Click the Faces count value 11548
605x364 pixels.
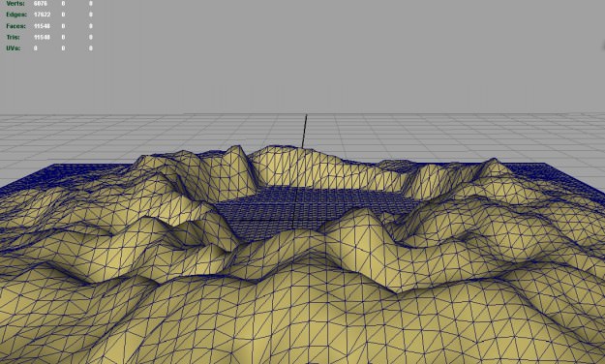[42, 26]
